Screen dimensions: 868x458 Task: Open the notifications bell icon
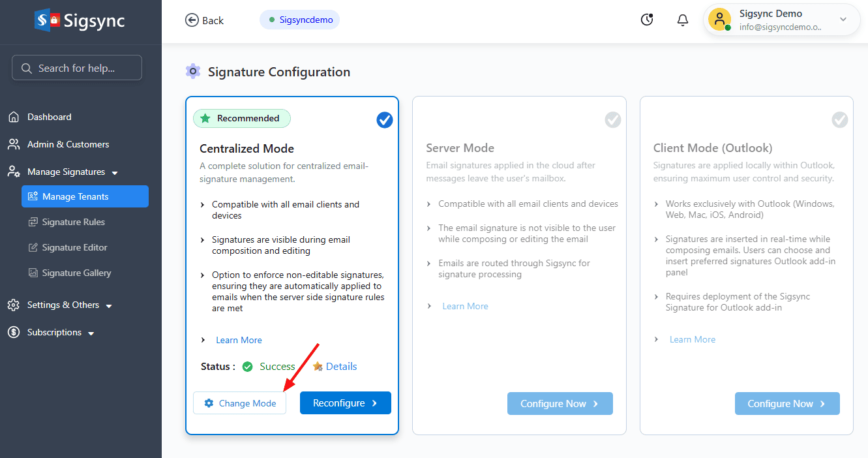click(683, 20)
